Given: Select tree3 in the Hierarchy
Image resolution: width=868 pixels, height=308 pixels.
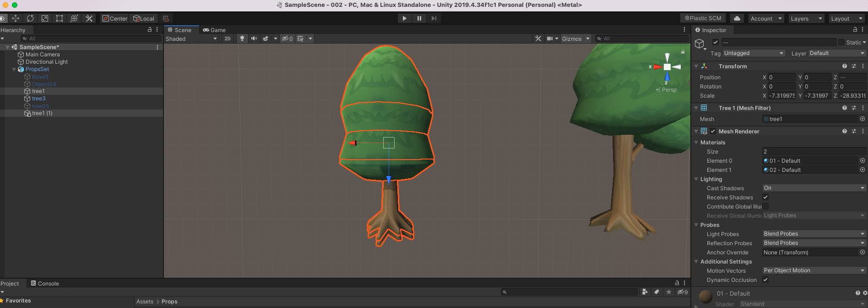Looking at the screenshot, I should coord(38,99).
